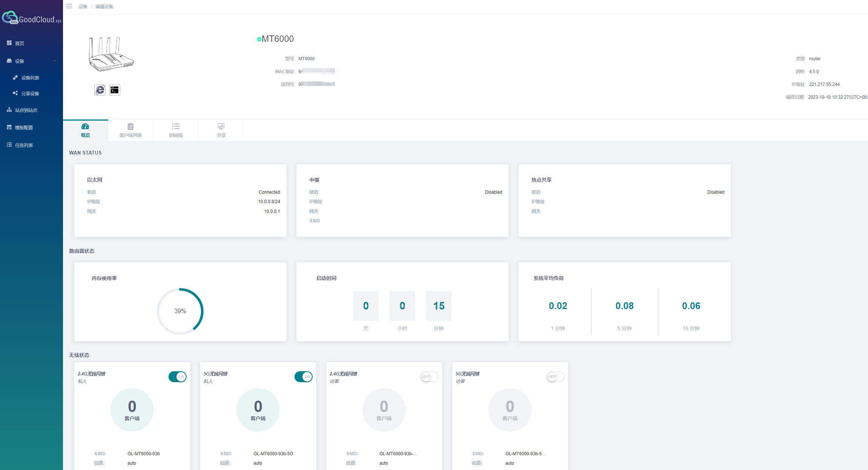Image resolution: width=868 pixels, height=470 pixels.
Task: Click the 首页 home icon in sidebar
Action: [x=9, y=43]
